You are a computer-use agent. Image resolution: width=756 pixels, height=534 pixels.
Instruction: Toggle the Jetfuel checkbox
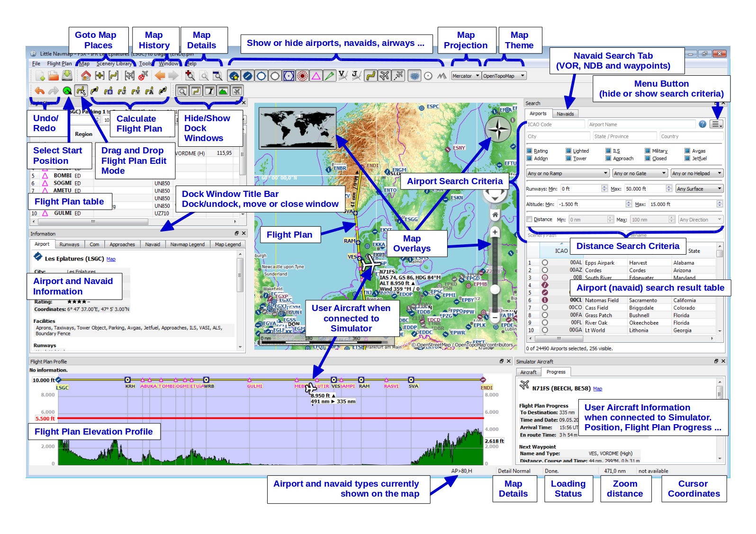tap(687, 159)
